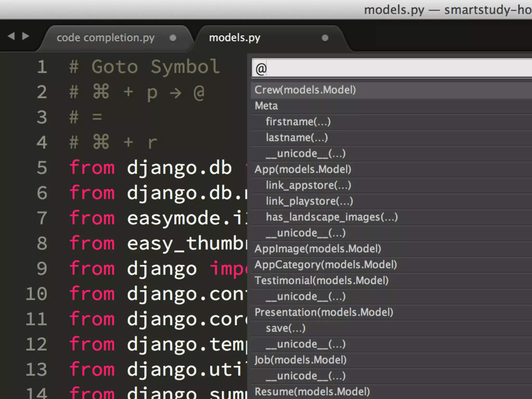
Task: Close models.py tab via its unsaved dot
Action: (x=325, y=38)
